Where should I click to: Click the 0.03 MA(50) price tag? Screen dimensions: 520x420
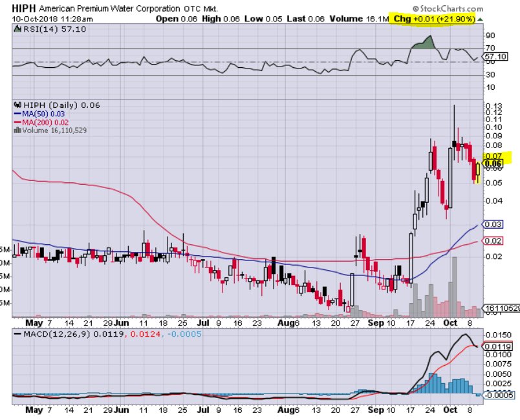pyautogui.click(x=493, y=225)
